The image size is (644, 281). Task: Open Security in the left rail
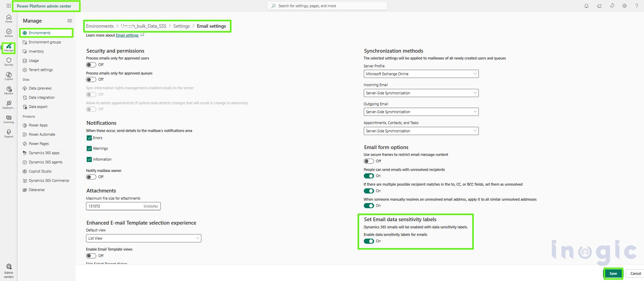point(9,62)
